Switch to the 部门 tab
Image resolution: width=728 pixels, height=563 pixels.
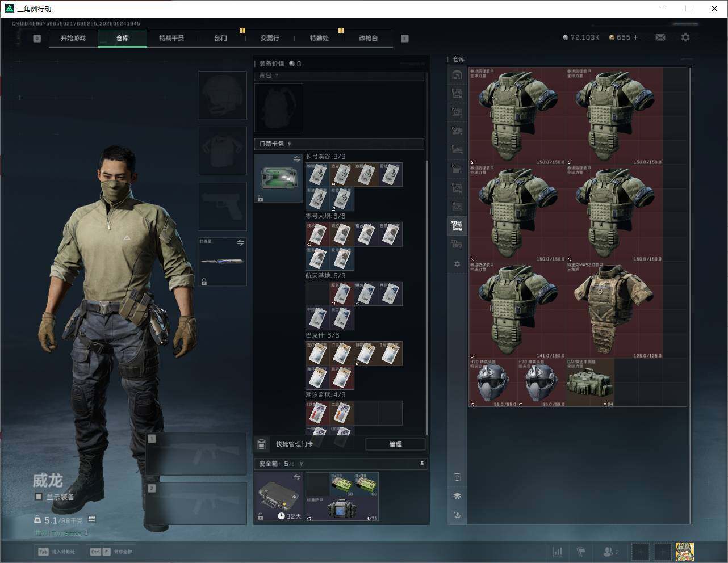221,38
